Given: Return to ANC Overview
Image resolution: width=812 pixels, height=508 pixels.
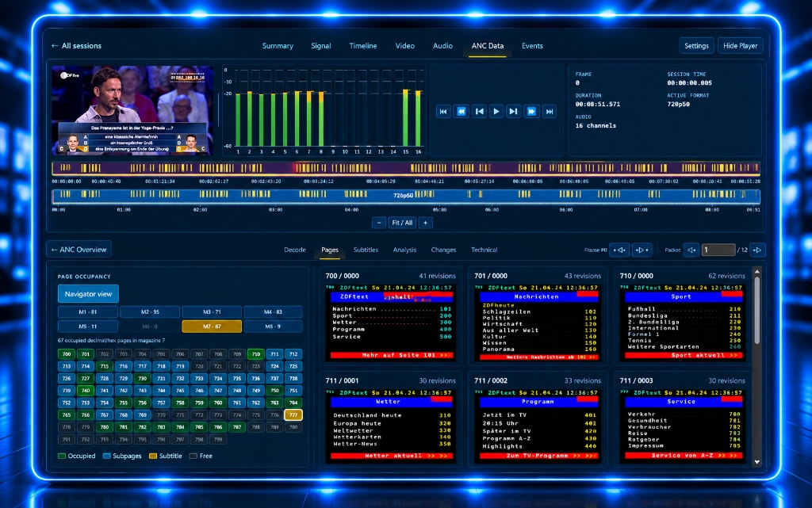Looking at the screenshot, I should [x=79, y=250].
